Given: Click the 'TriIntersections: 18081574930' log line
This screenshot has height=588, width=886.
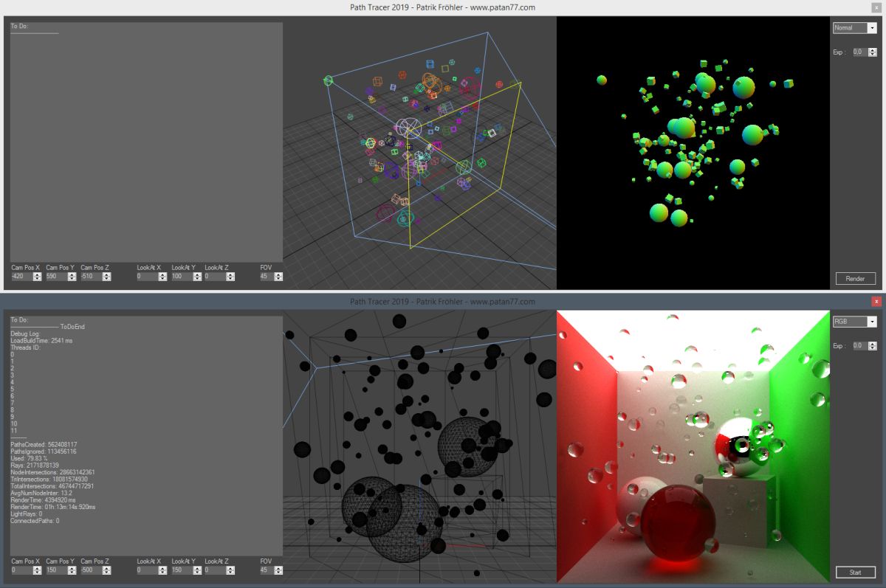Looking at the screenshot, I should pyautogui.click(x=49, y=479).
